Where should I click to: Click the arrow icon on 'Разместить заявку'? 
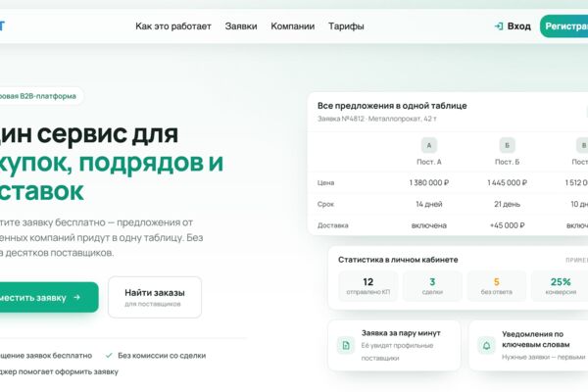pyautogui.click(x=77, y=298)
